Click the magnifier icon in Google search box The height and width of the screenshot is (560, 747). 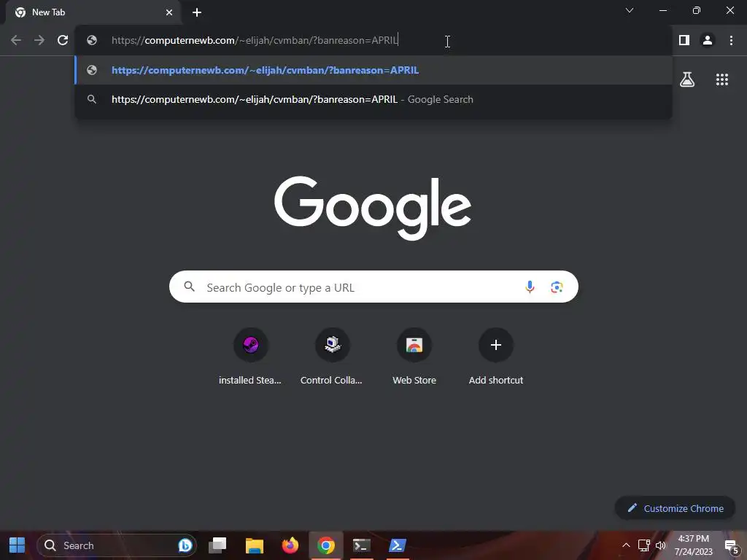click(190, 287)
